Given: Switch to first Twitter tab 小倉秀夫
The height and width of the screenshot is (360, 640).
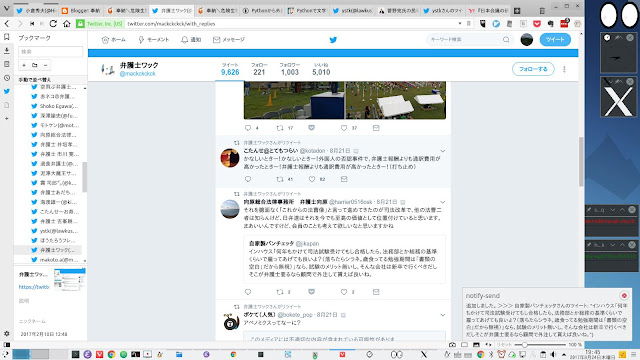Looking at the screenshot, I should (x=36, y=11).
